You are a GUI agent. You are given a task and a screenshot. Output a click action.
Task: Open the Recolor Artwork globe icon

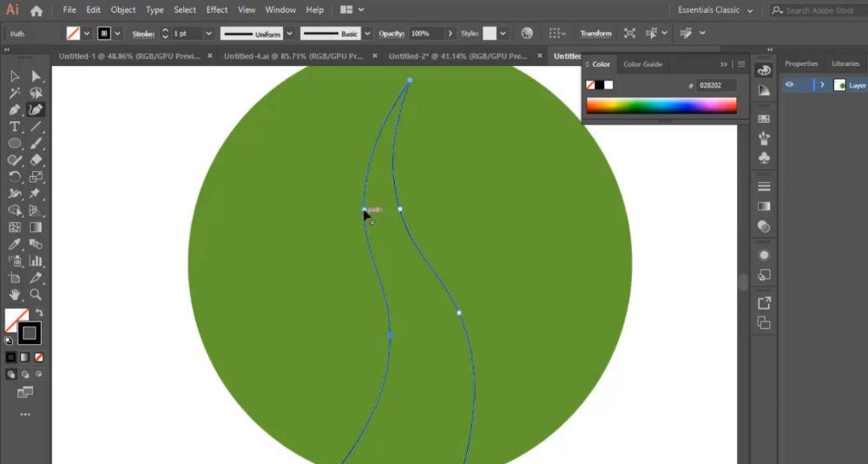[527, 33]
